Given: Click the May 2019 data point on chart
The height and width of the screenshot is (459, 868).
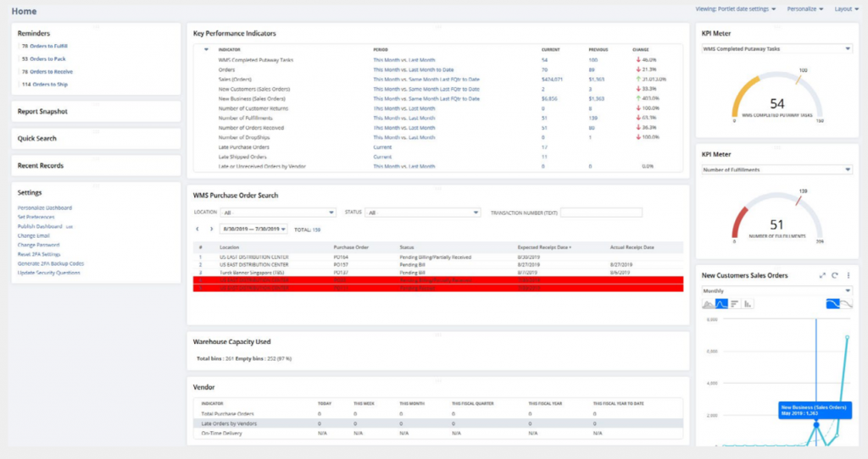Looking at the screenshot, I should [816, 425].
